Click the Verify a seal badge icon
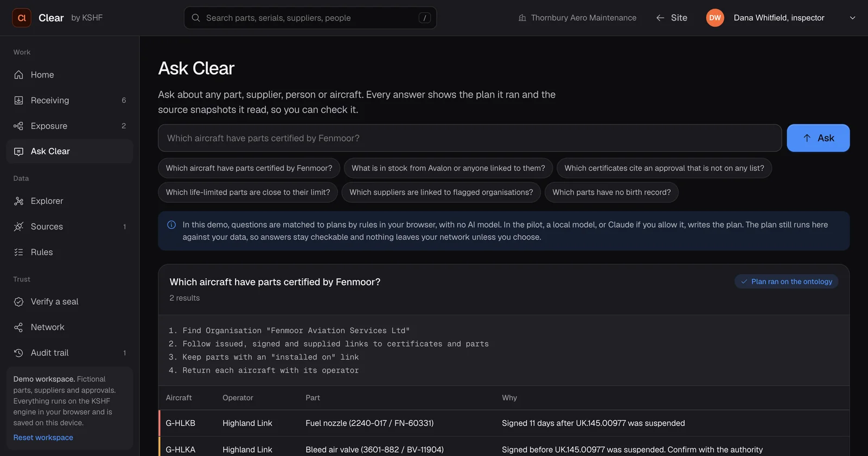Image resolution: width=868 pixels, height=456 pixels. tap(18, 301)
